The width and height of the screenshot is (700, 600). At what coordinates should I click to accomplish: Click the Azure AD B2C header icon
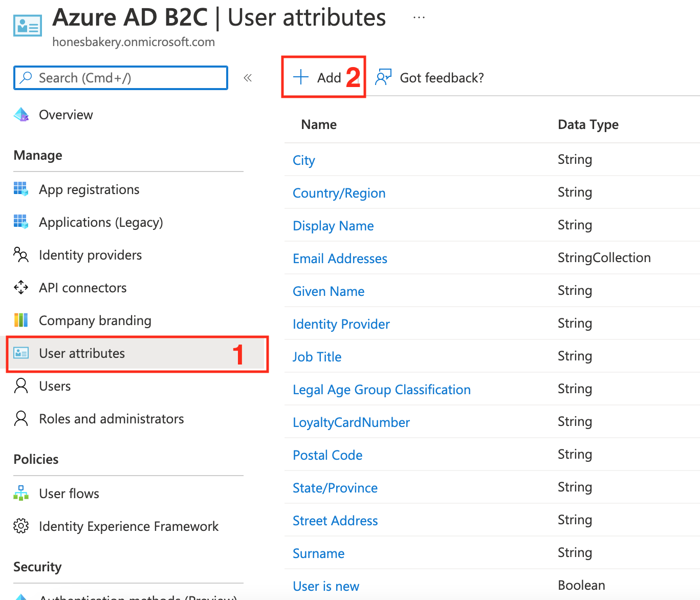(28, 26)
